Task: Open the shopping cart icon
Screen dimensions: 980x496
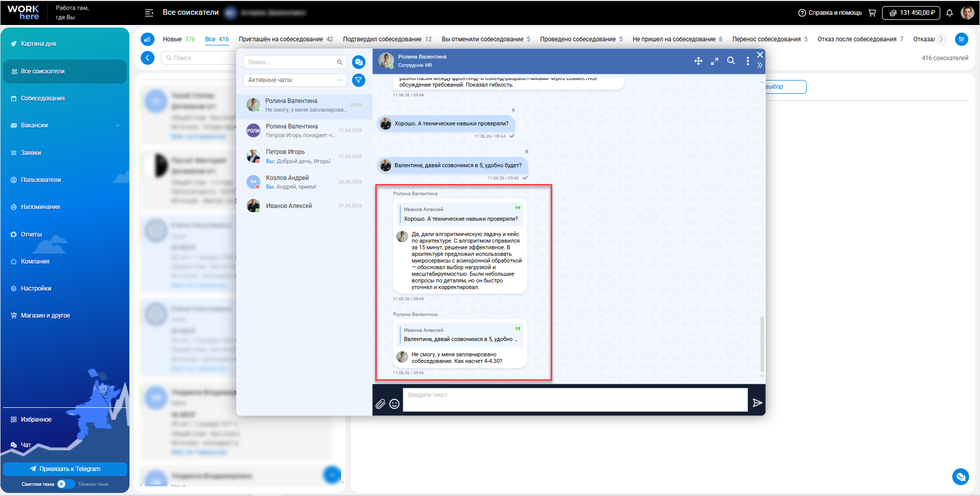Action: pos(872,13)
